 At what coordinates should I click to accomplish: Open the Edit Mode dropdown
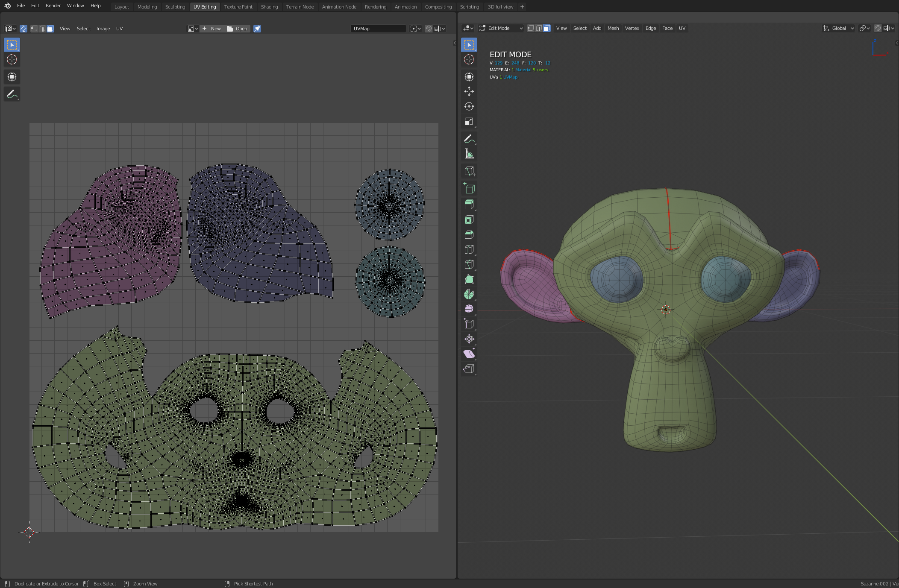[501, 28]
